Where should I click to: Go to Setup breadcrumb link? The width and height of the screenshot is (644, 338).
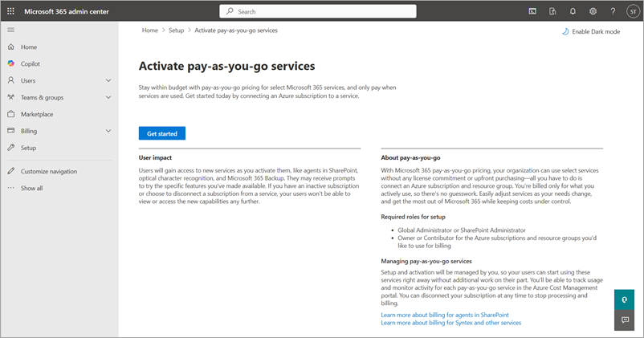coord(176,31)
